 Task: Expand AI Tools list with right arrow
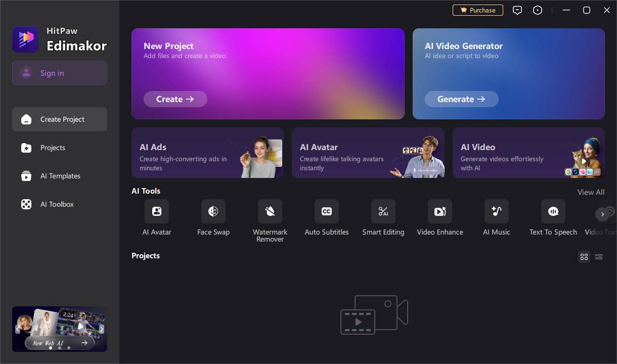point(602,214)
